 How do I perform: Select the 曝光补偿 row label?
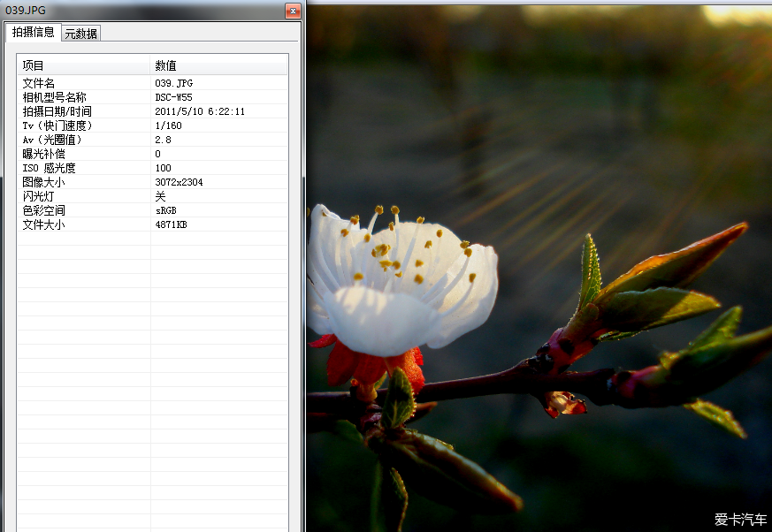(x=43, y=154)
